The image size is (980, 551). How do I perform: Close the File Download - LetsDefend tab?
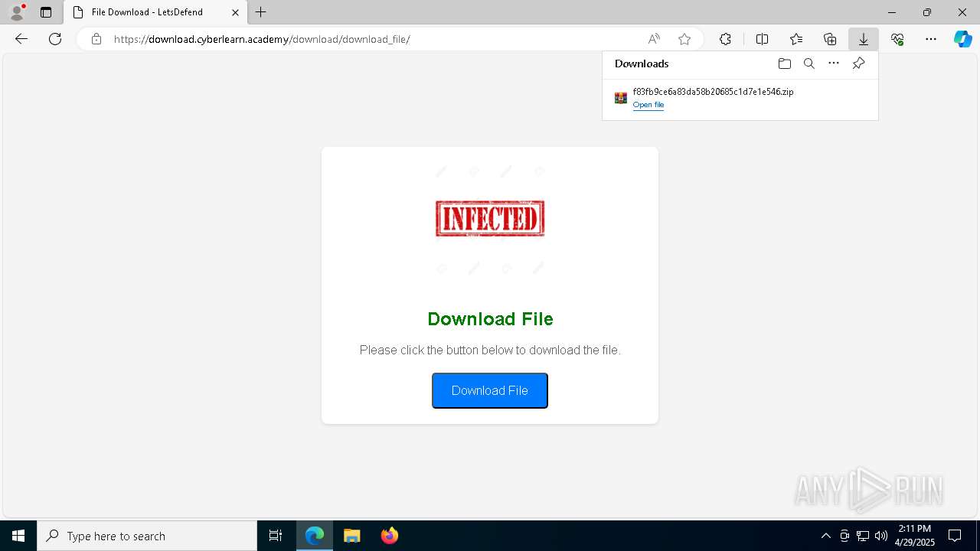235,12
